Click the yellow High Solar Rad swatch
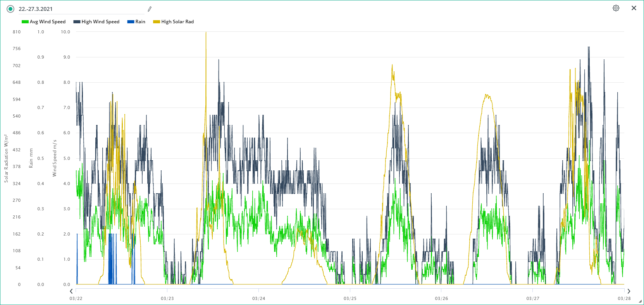Screen dimensions: 644x305 (157, 22)
